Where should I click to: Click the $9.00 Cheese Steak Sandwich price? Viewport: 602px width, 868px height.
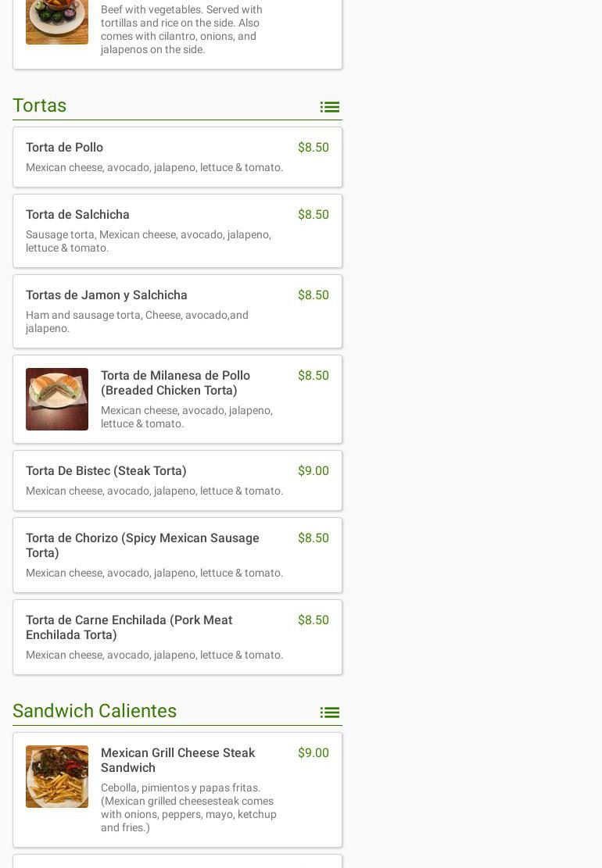[x=313, y=753]
